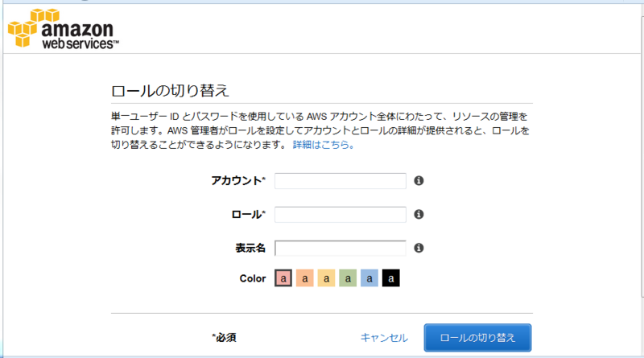
Task: Select the red color swatch
Action: click(x=283, y=278)
